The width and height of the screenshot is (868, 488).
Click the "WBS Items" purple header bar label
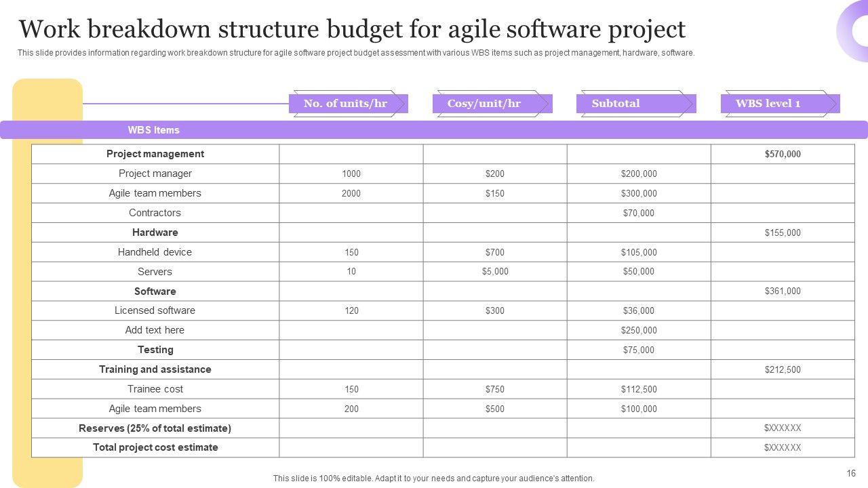(154, 130)
